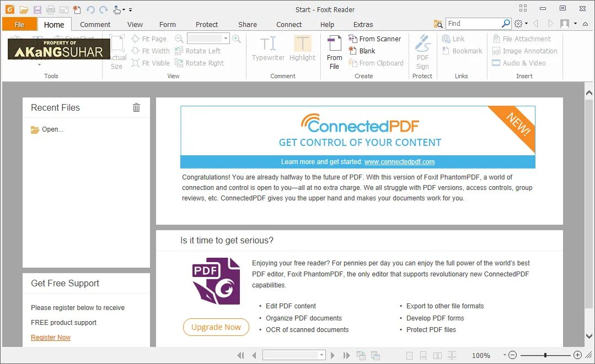Click Fit Page in View group
This screenshot has width=595, height=364.
tap(149, 39)
